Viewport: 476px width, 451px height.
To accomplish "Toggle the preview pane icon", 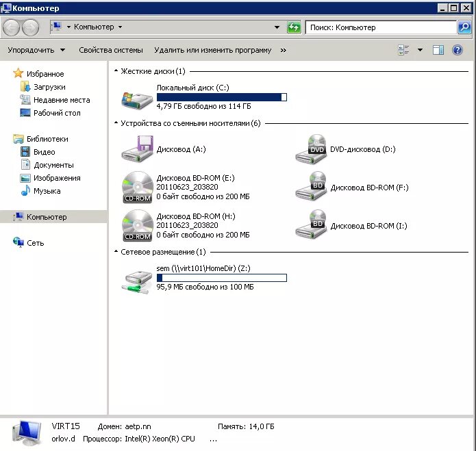I will 438,50.
